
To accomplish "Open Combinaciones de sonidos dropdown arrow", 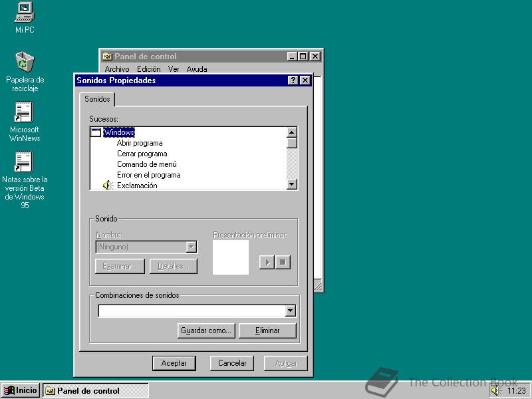I will 291,311.
